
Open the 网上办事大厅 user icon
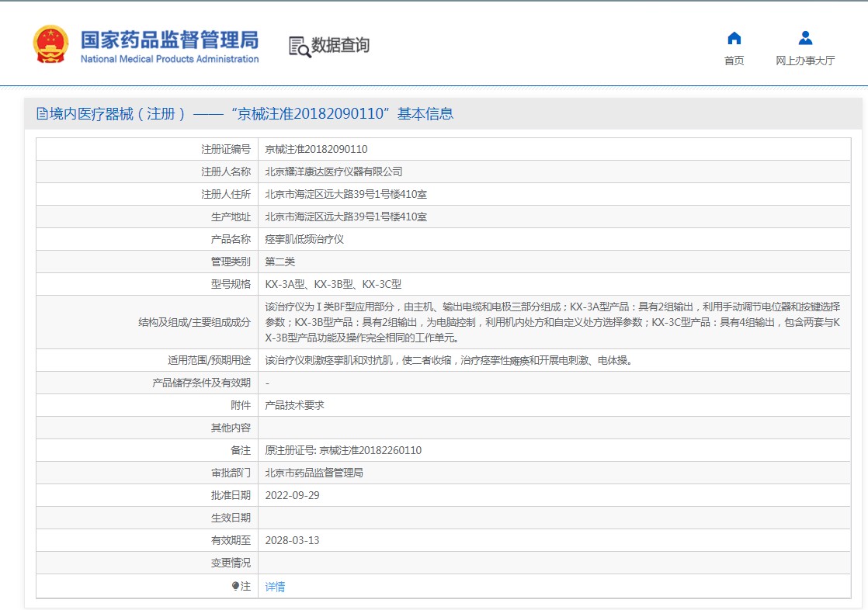805,38
